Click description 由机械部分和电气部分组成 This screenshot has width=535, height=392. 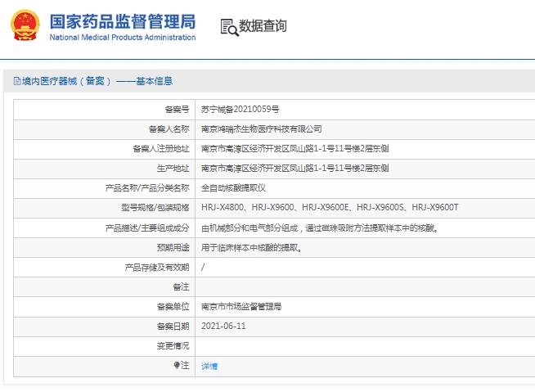coord(320,228)
